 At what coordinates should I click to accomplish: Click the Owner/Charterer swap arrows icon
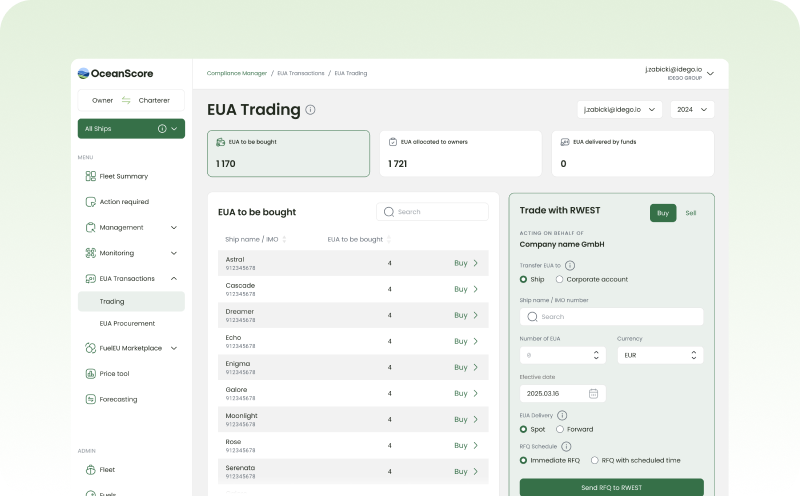tap(126, 100)
